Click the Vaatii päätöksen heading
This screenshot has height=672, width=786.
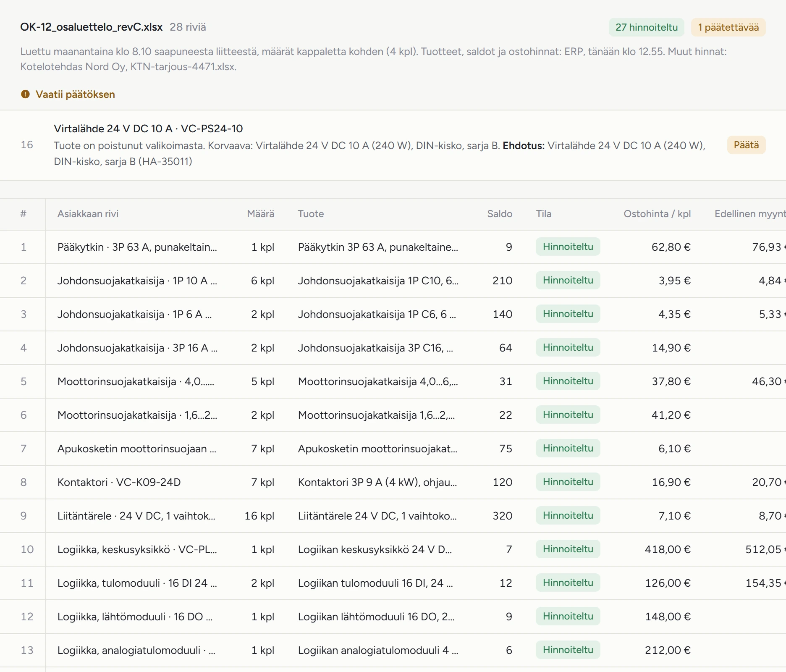tap(75, 94)
